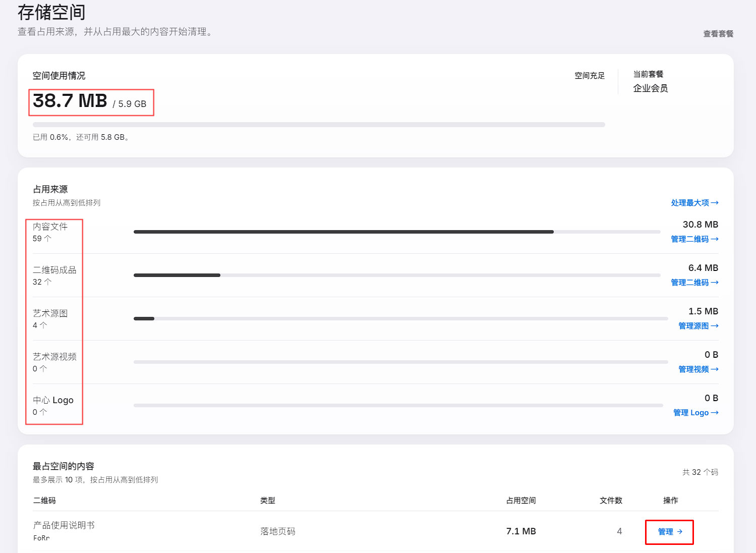Viewport: 756px width, 553px height.
Task: Click the 落地页码 type cell
Action: pos(278,531)
